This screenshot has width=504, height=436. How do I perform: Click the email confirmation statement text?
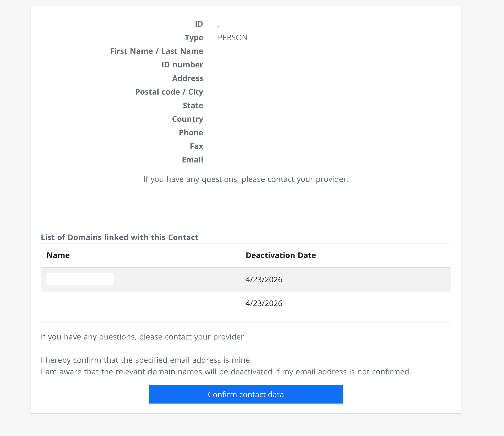click(147, 360)
